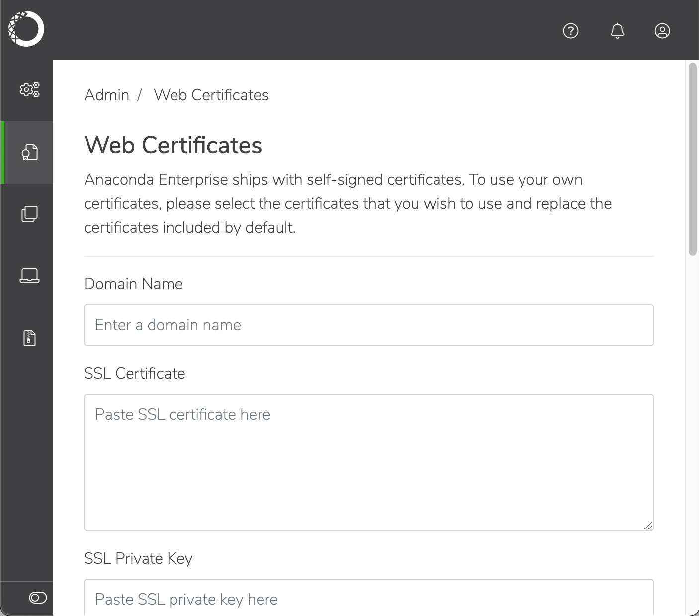Screen dimensions: 699x616
Task: Click into the SSL Certificate text area
Action: [x=369, y=462]
